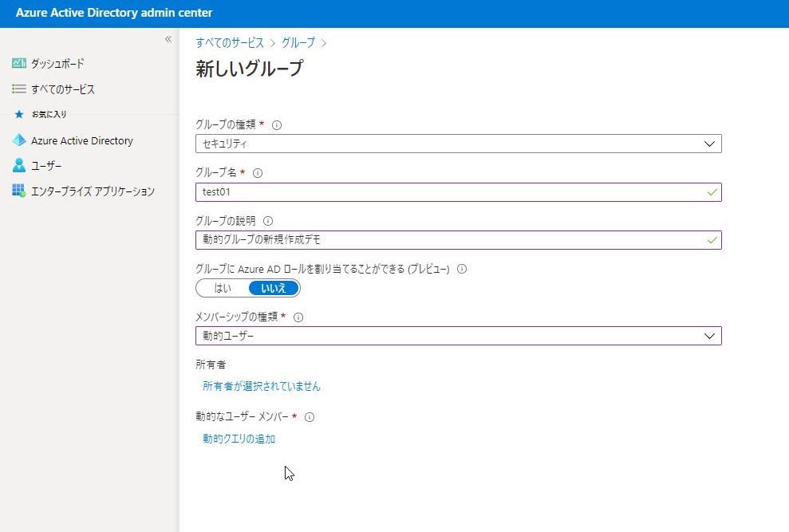Open the ユーザー sidebar icon
Viewport: 789px width, 532px height.
pyautogui.click(x=18, y=166)
